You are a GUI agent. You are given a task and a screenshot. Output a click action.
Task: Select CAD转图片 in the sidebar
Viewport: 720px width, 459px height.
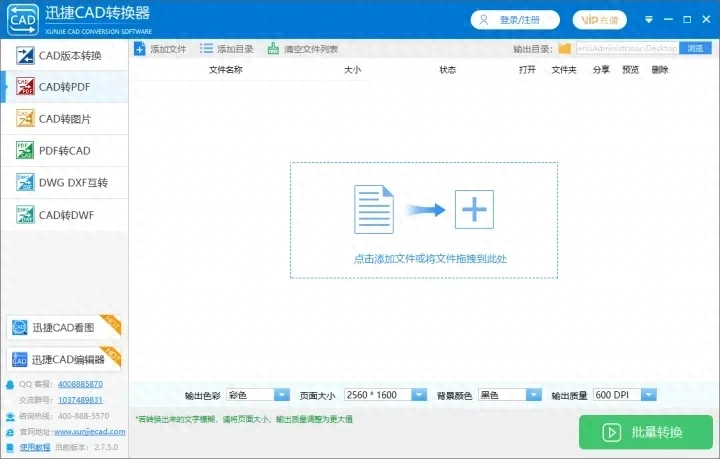pyautogui.click(x=64, y=118)
